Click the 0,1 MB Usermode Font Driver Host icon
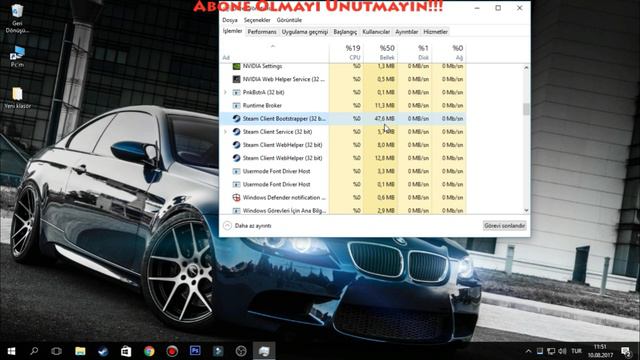 (236, 184)
